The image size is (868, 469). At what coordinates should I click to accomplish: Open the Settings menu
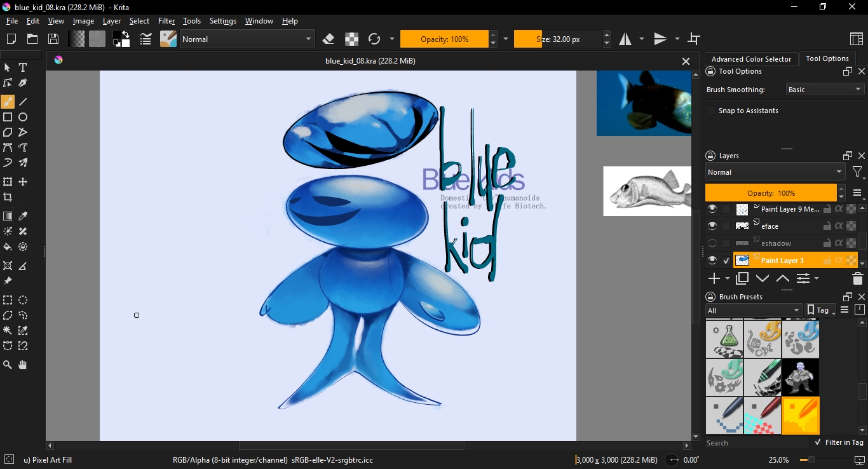[x=223, y=21]
